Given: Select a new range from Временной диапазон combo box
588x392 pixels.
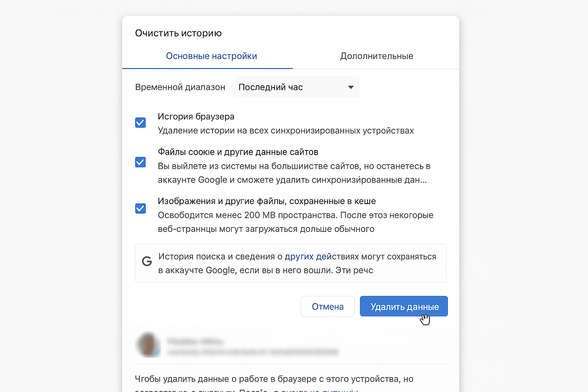Looking at the screenshot, I should [x=296, y=87].
